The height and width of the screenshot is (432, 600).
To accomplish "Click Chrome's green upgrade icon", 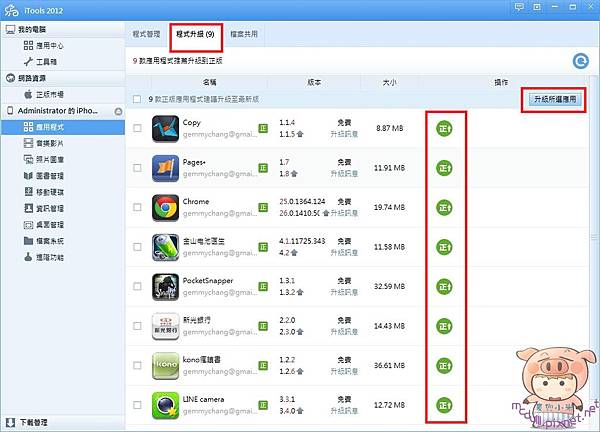I will [444, 207].
